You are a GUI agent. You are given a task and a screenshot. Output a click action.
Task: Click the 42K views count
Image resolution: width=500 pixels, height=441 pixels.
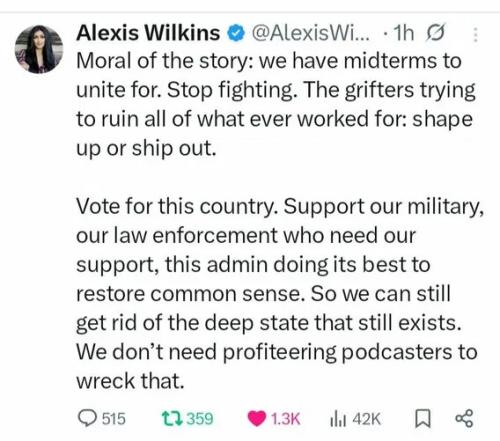pyautogui.click(x=367, y=419)
